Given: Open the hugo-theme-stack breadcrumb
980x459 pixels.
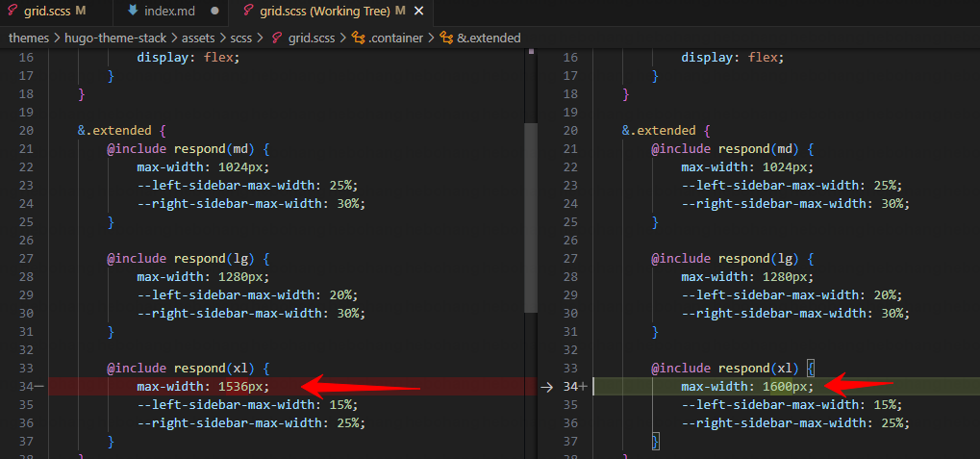Looking at the screenshot, I should (x=117, y=38).
